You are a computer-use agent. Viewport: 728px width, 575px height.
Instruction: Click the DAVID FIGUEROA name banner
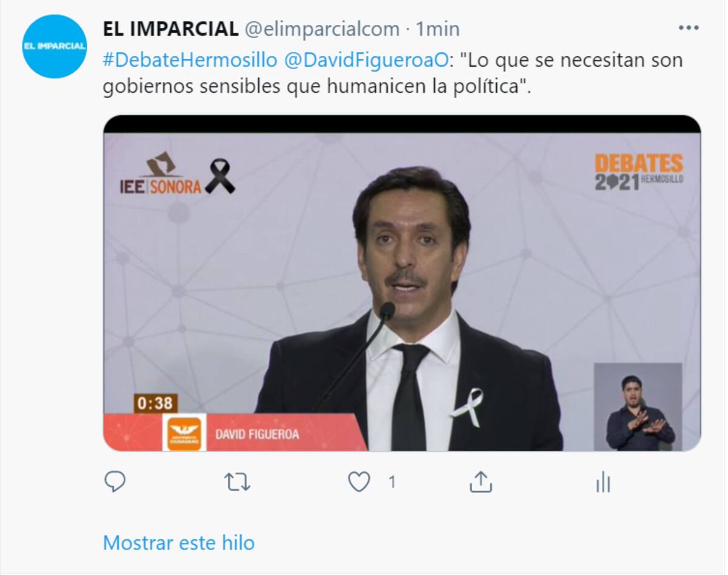[235, 432]
